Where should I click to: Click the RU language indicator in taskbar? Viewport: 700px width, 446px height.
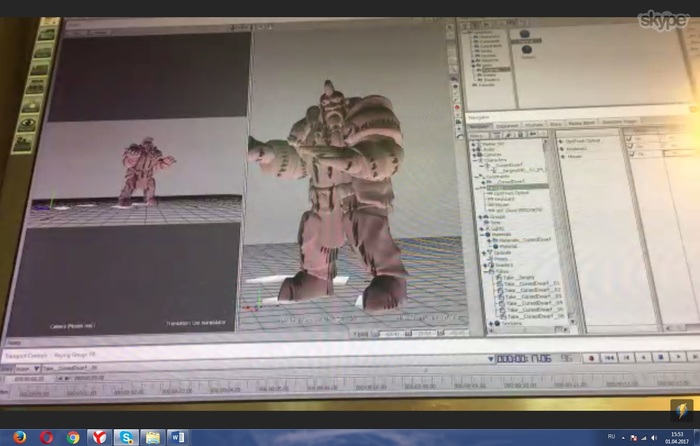[x=611, y=436]
